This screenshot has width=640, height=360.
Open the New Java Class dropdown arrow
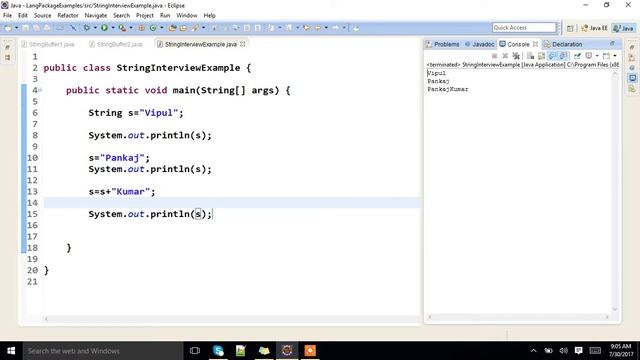(x=162, y=28)
